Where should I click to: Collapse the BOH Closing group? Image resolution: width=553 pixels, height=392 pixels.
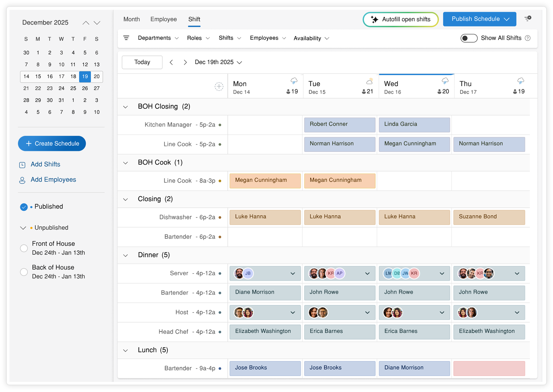coord(125,107)
